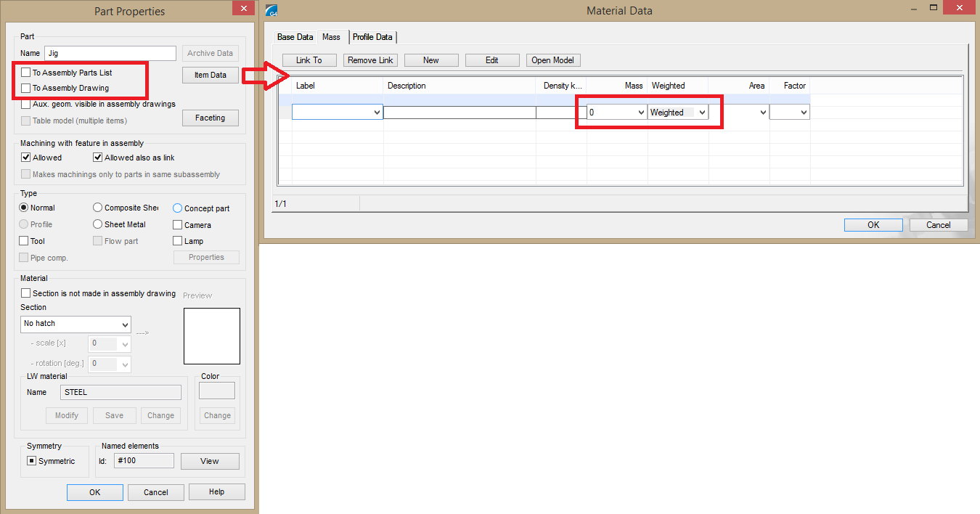
Task: Close the Part Properties dialog
Action: click(x=242, y=9)
